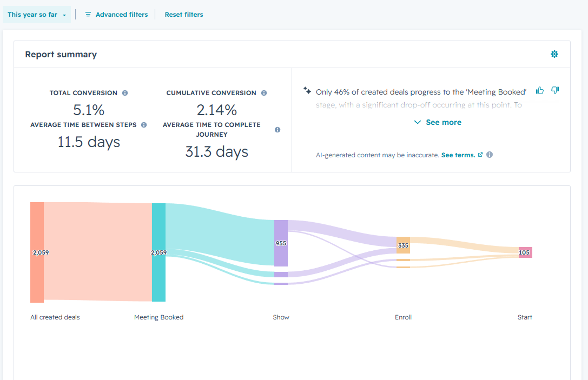The height and width of the screenshot is (380, 588).
Task: Open the This year so far dropdown
Action: pyautogui.click(x=37, y=15)
